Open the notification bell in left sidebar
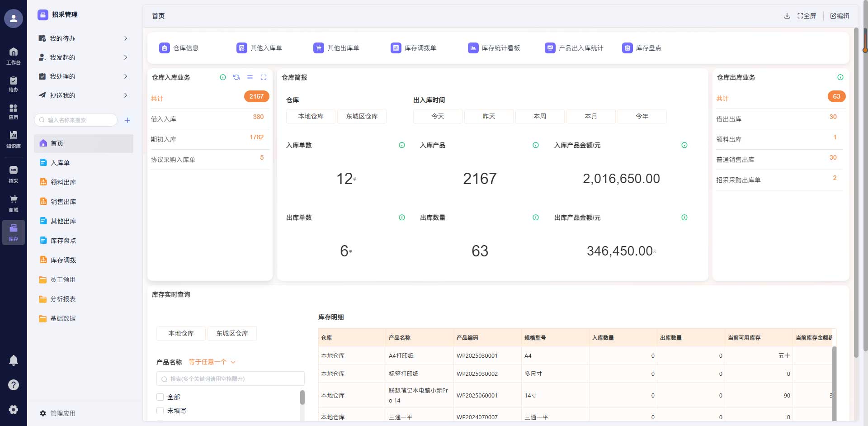 [14, 360]
